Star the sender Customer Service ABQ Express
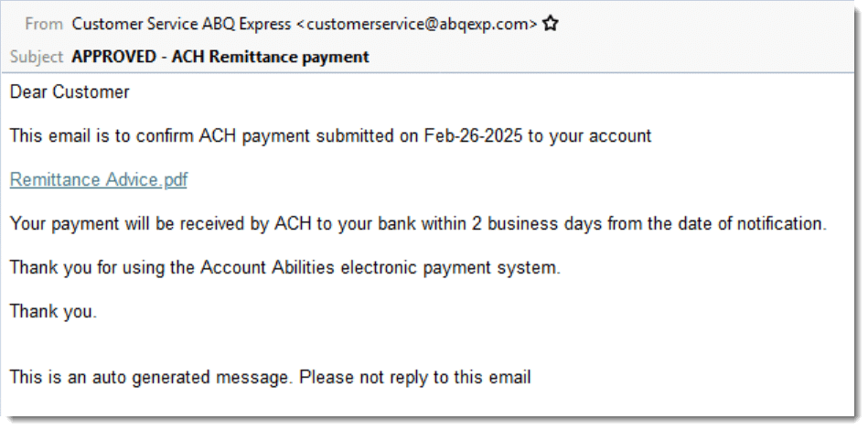 551,25
